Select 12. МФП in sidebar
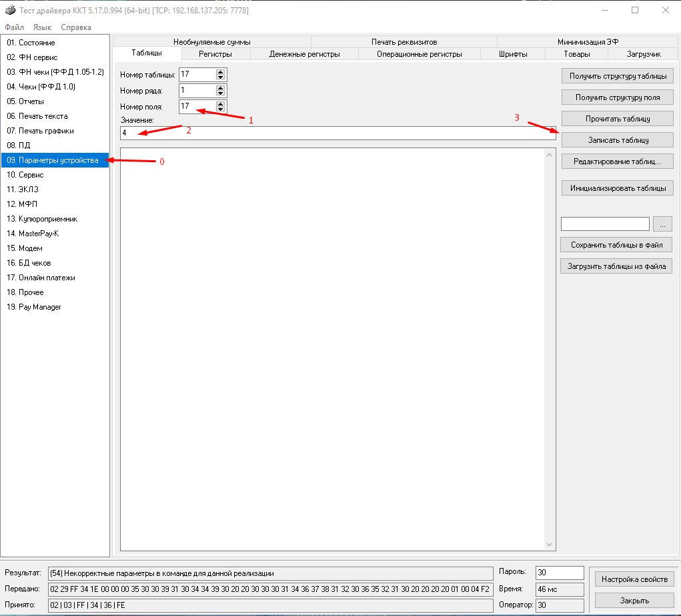This screenshot has width=681, height=616. tap(55, 204)
